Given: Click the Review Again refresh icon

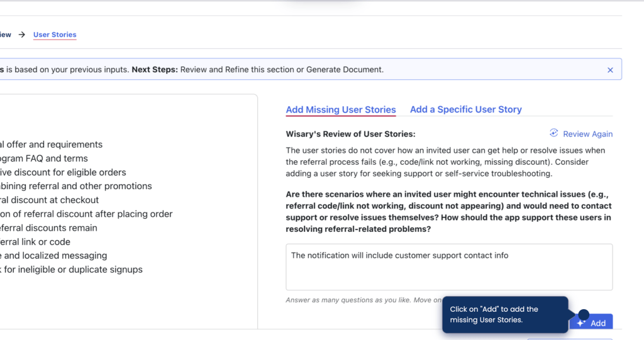Looking at the screenshot, I should [553, 133].
